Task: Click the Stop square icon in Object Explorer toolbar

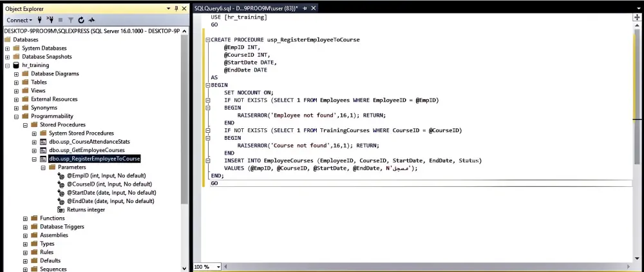Action: click(x=61, y=20)
